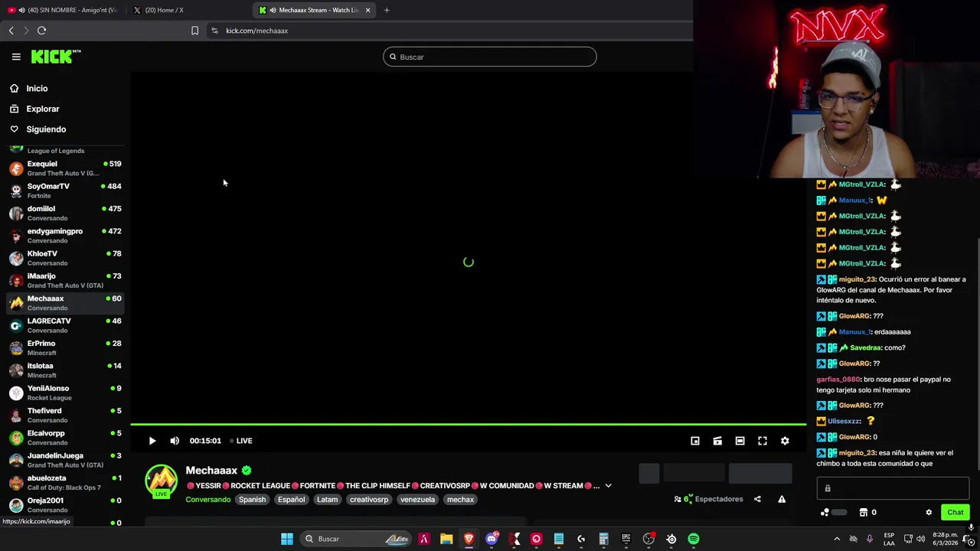The height and width of the screenshot is (551, 980).
Task: Open domiilol channel in sidebar
Action: pos(65,213)
